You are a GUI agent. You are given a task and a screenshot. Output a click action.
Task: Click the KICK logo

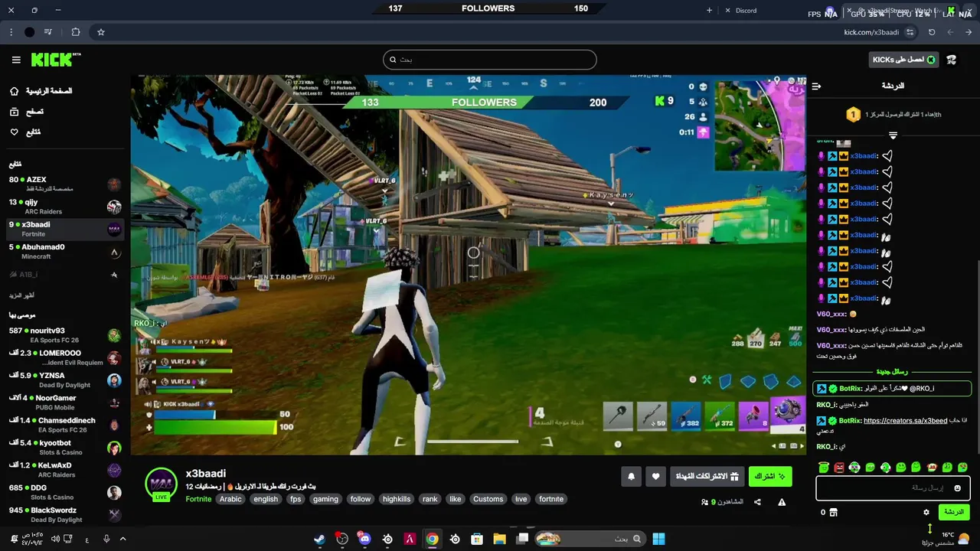pos(56,60)
